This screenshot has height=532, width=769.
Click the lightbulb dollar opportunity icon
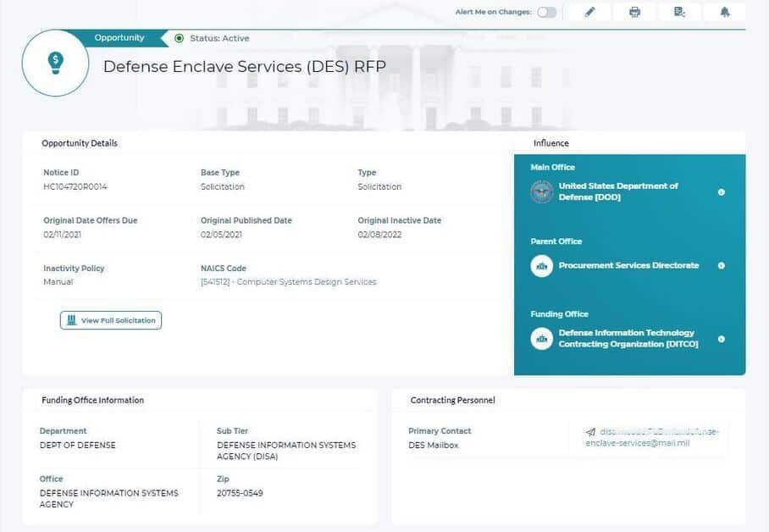tap(55, 63)
